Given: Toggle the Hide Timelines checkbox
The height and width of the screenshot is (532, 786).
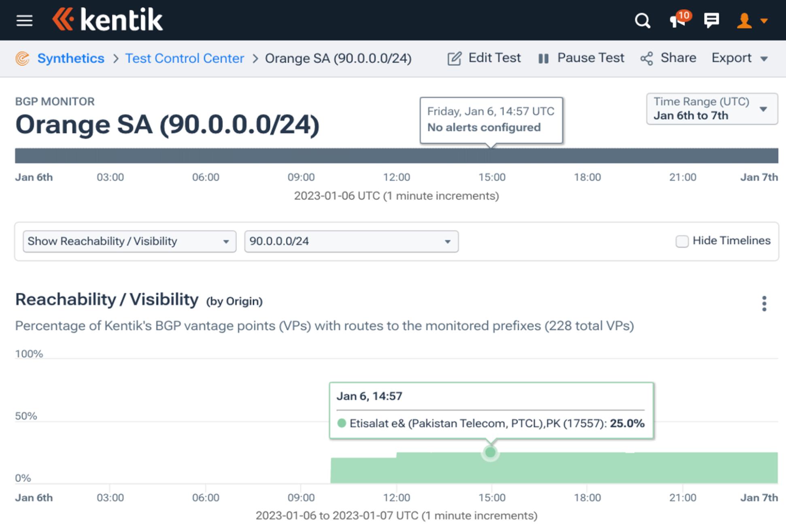Looking at the screenshot, I should coord(682,241).
